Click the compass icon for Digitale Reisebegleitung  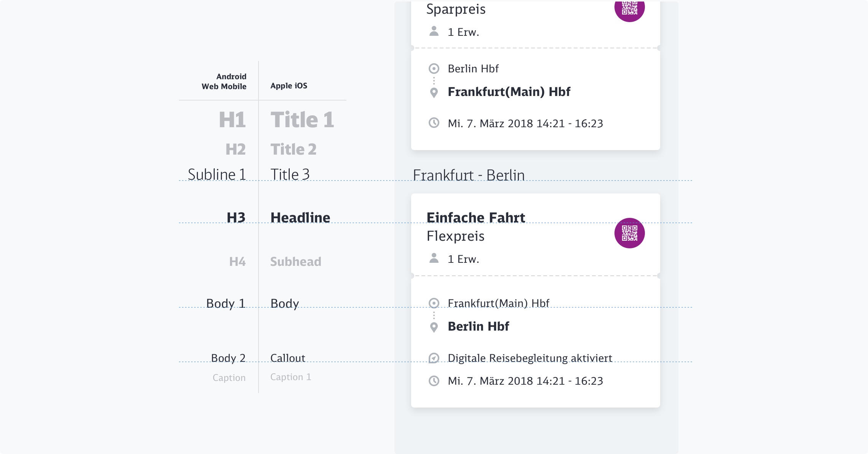[x=434, y=358]
